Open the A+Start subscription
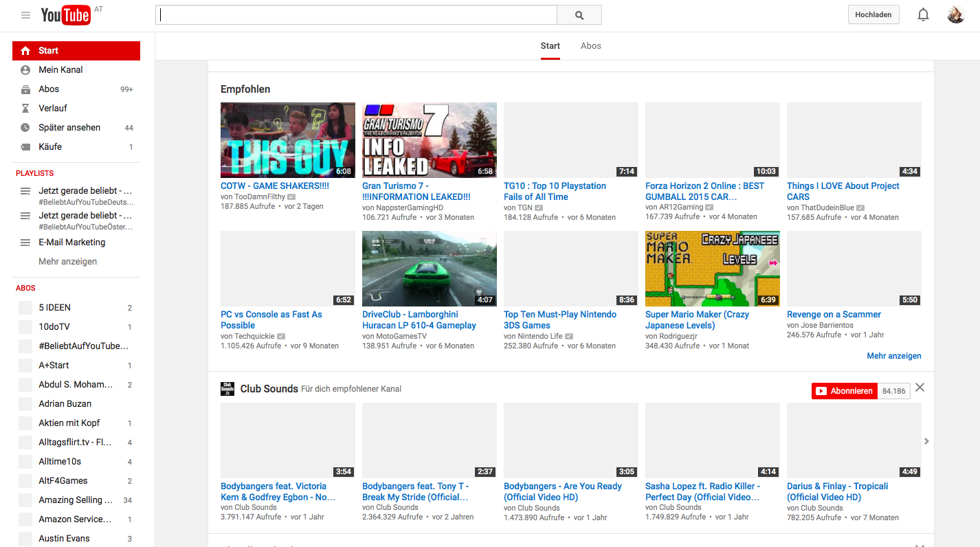980x547 pixels. 76,366
